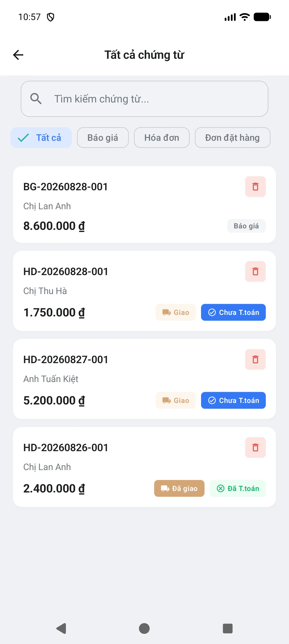
Task: Tap the search magnifier icon
Action: click(x=36, y=99)
